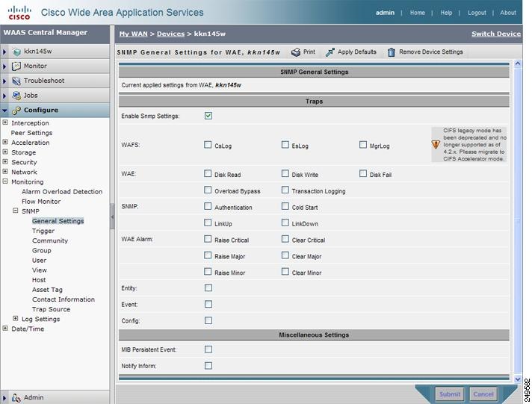This screenshot has width=532, height=404.
Task: Open the Community item under SNMP
Action: click(50, 240)
